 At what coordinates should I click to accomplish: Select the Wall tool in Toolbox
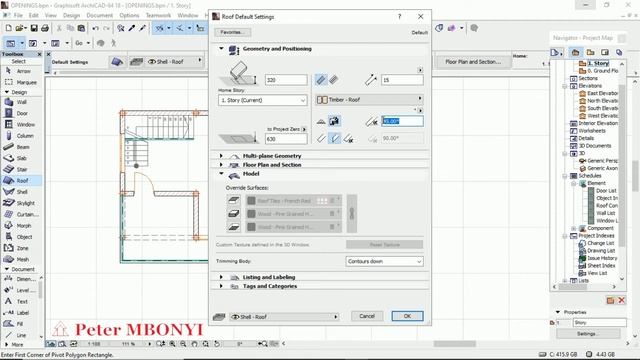[22, 102]
